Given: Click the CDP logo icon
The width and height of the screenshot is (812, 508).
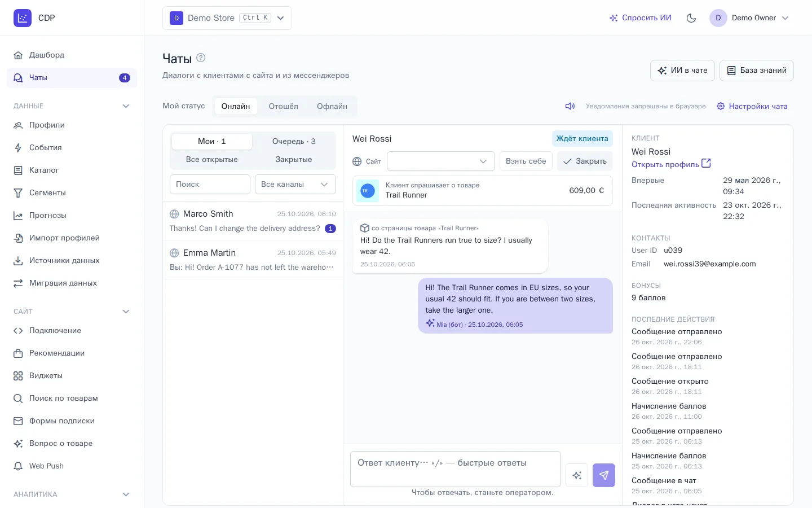Looking at the screenshot, I should pos(23,18).
